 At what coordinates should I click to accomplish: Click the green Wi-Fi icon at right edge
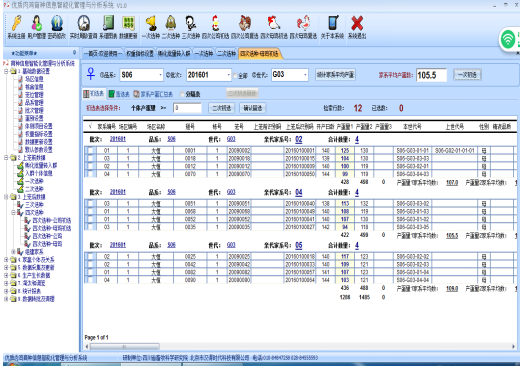(508, 39)
